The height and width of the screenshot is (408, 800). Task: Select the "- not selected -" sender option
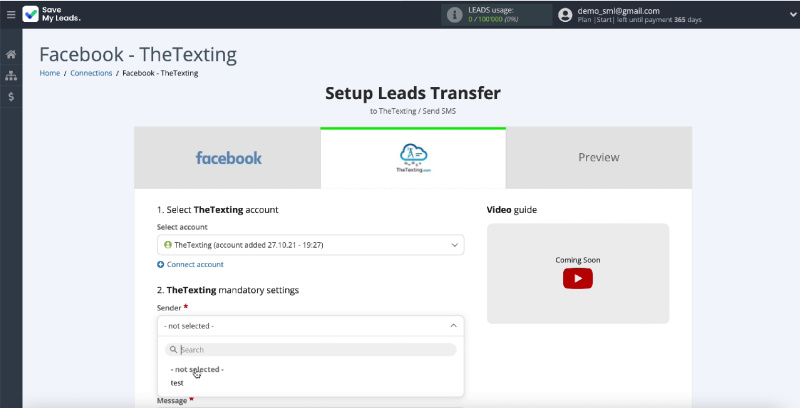pos(197,369)
